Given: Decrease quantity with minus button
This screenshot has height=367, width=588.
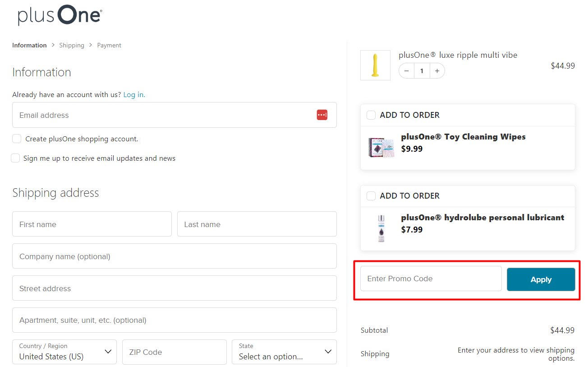Looking at the screenshot, I should 407,71.
